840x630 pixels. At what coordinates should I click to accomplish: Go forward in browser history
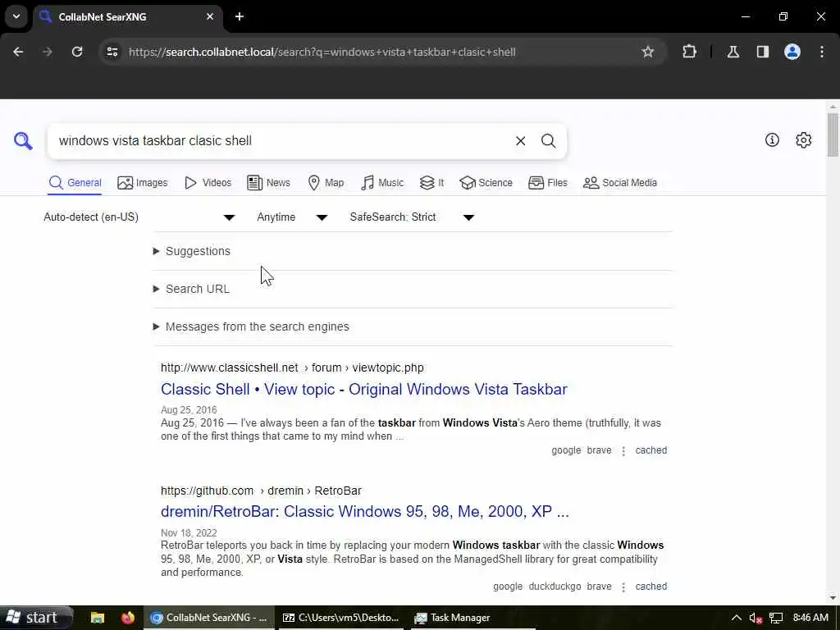pyautogui.click(x=48, y=52)
